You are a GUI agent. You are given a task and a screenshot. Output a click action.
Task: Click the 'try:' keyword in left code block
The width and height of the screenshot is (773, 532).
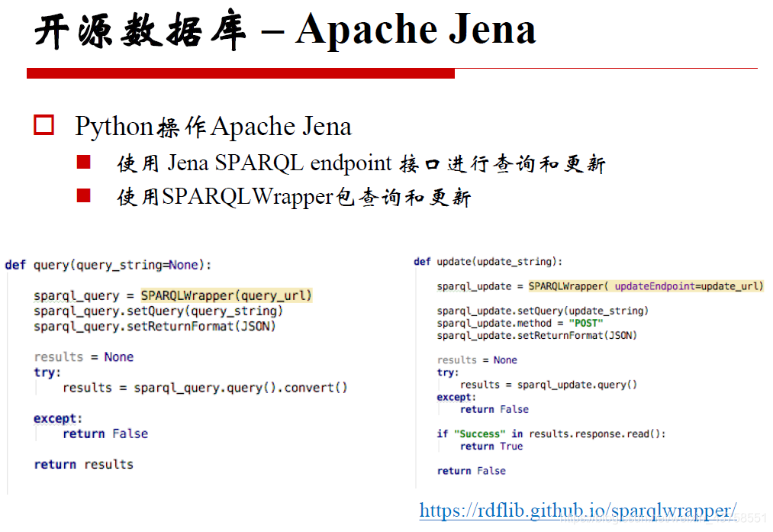point(47,372)
